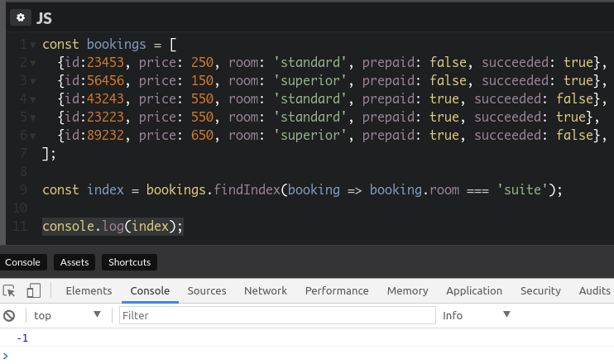Image resolution: width=614 pixels, height=364 pixels.
Task: Click the 'findIndex' method in line 9
Action: click(x=247, y=189)
